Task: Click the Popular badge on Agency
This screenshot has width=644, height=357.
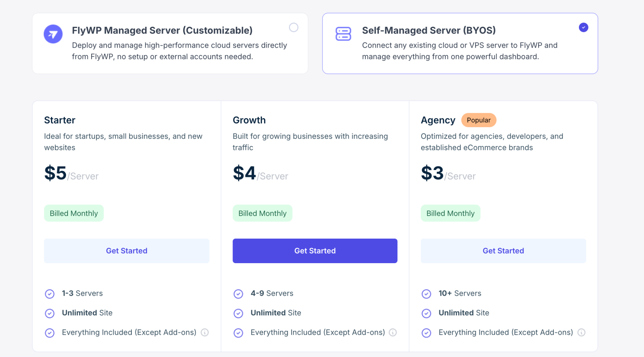Action: click(478, 120)
